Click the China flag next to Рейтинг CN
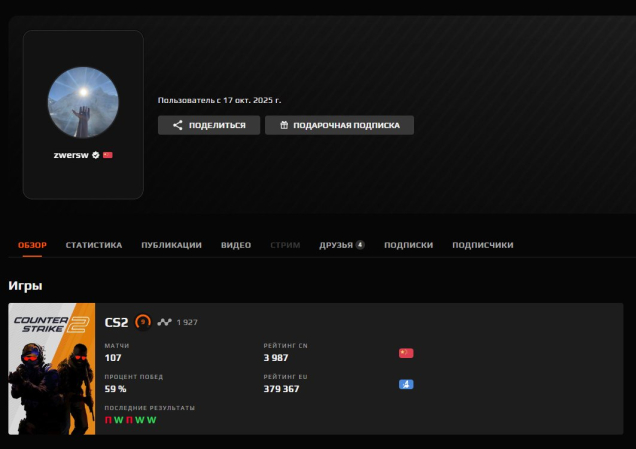This screenshot has width=636, height=449. [405, 353]
